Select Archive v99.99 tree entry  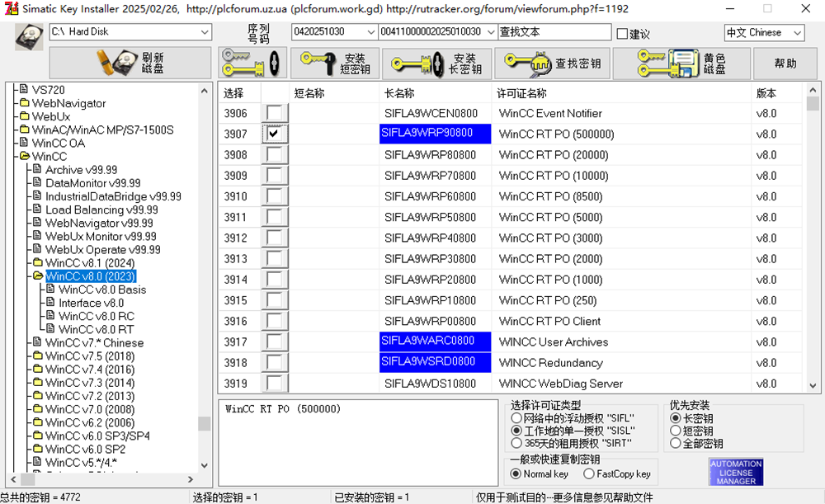81,170
